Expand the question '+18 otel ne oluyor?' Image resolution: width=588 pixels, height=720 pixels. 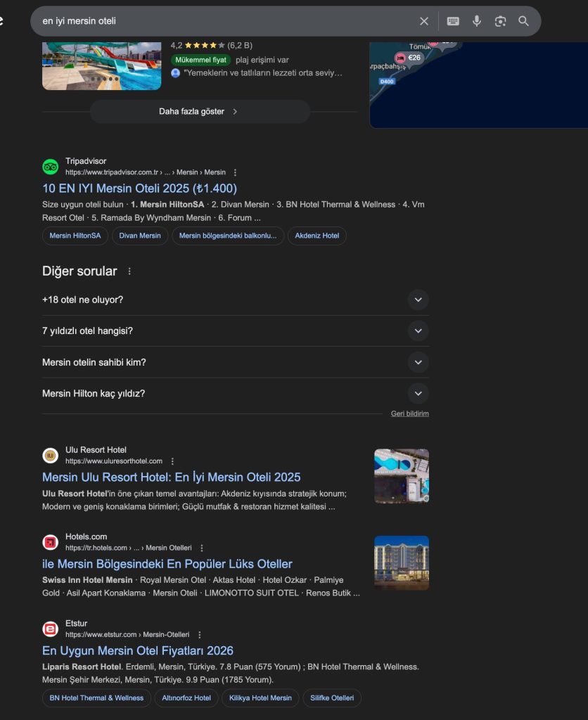click(x=235, y=300)
